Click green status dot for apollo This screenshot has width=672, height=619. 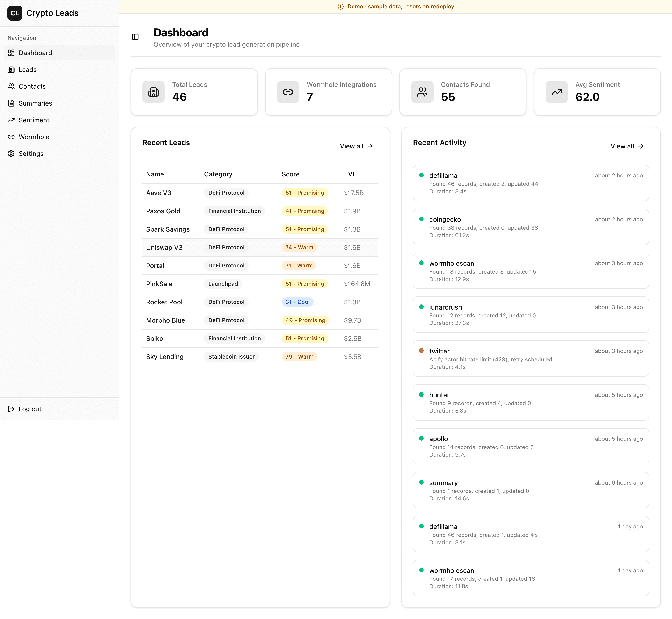[421, 438]
